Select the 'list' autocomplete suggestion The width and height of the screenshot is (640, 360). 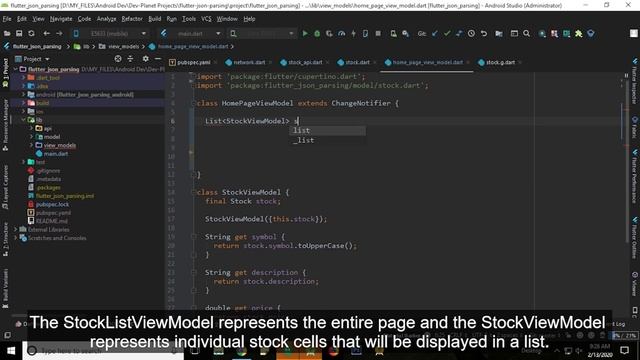(x=328, y=131)
